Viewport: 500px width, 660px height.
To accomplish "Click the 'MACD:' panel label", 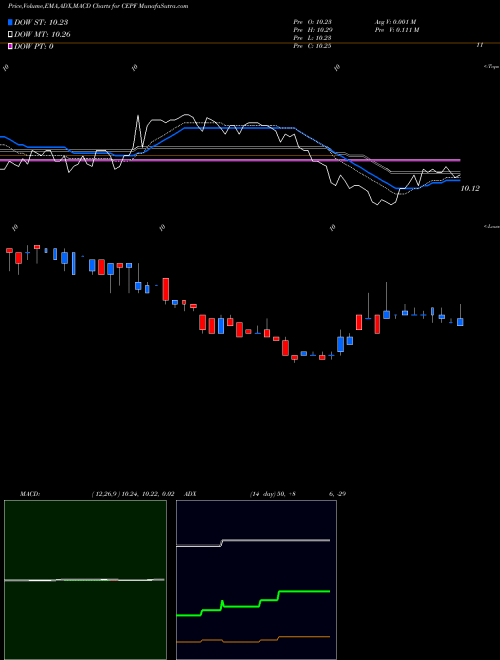I will pyautogui.click(x=30, y=494).
